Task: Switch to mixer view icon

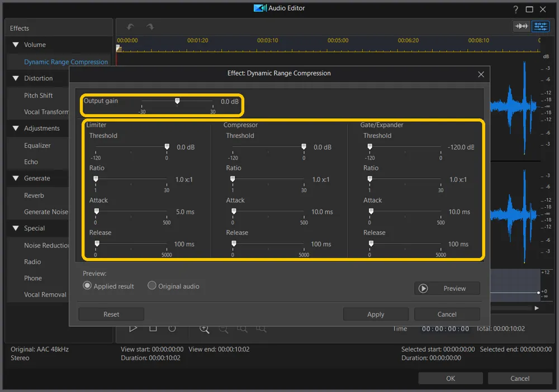Action: 541,26
